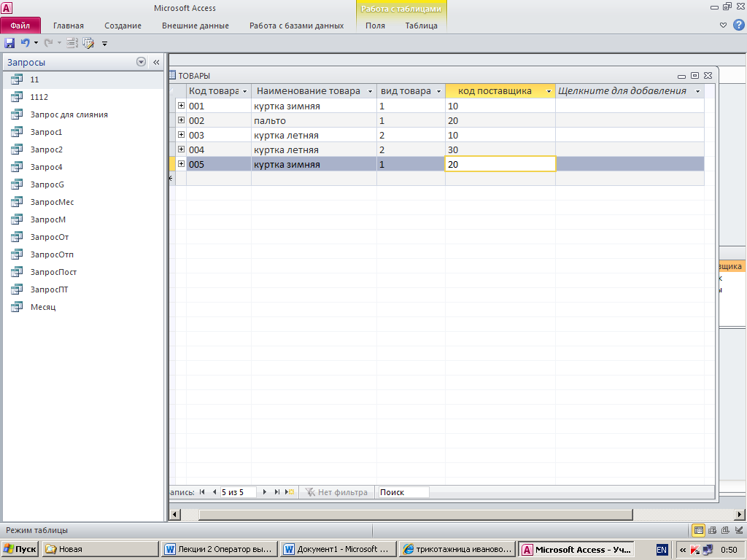Viewport: 747px width, 560px height.
Task: Switch to the Поля tab
Action: pyautogui.click(x=376, y=26)
